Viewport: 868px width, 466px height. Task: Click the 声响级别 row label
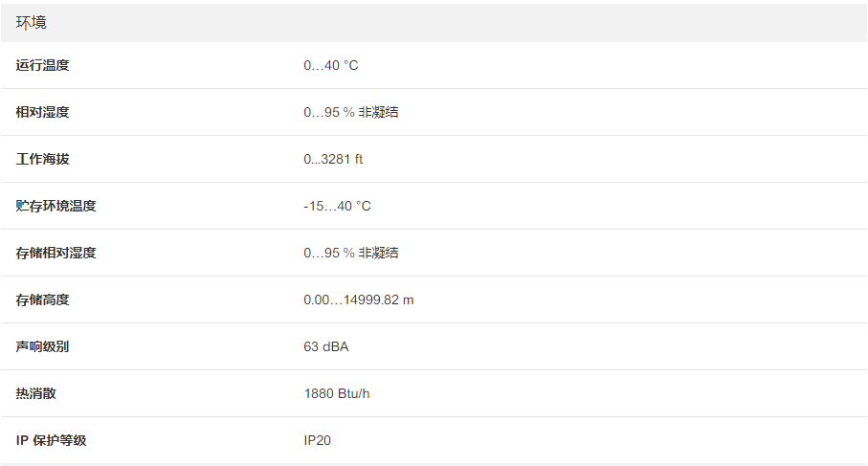coord(43,346)
